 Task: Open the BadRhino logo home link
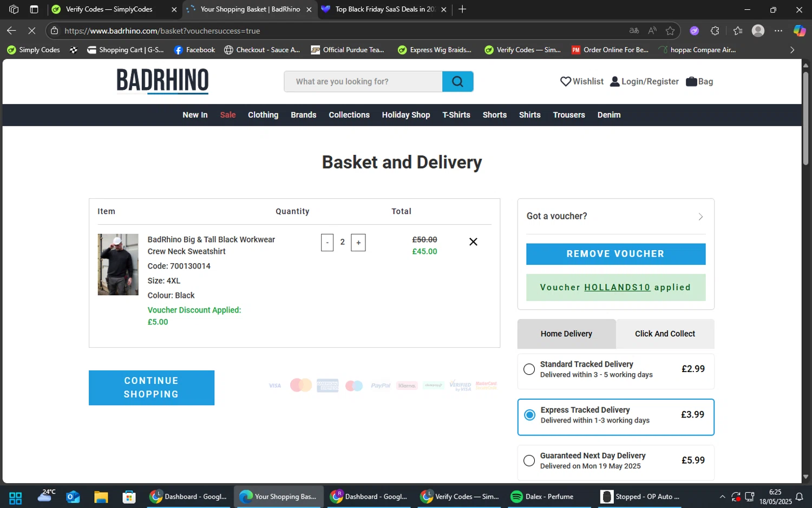coord(162,81)
